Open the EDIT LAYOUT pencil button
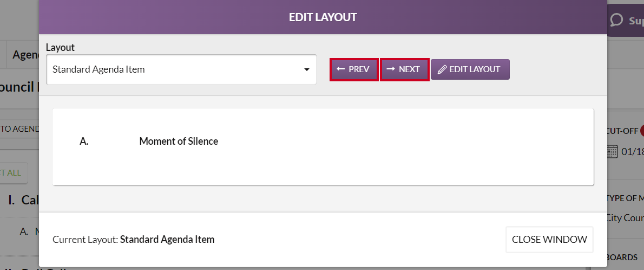Screen dimensions: 644x270 pos(470,69)
